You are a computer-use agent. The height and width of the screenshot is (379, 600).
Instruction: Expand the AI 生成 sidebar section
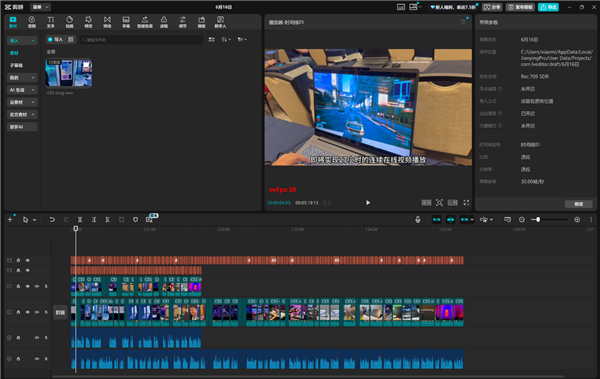pos(22,90)
